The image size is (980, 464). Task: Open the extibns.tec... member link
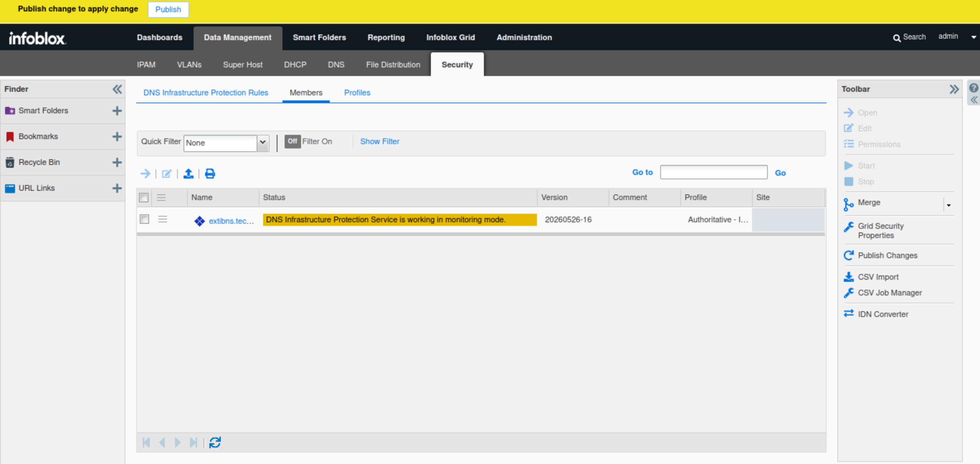point(231,221)
